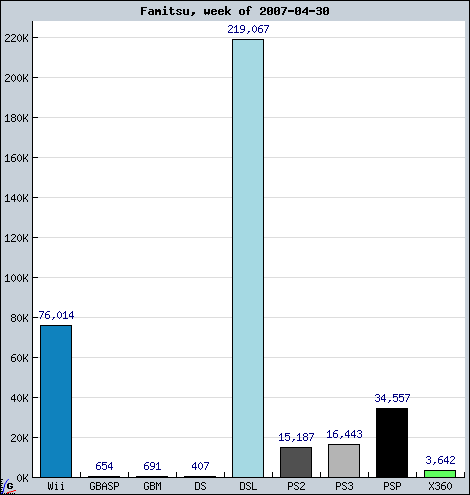This screenshot has height=495, width=470.
Task: Click the 15,187 value above PS2
Action: tap(296, 437)
